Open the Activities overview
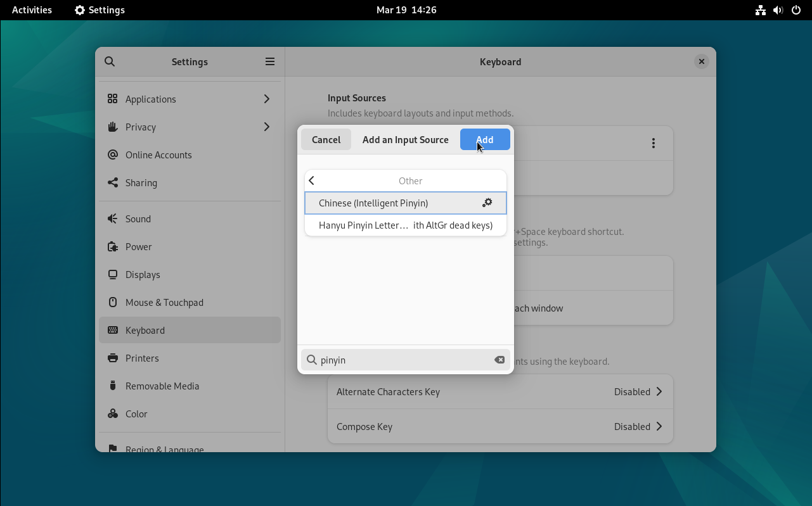 32,10
